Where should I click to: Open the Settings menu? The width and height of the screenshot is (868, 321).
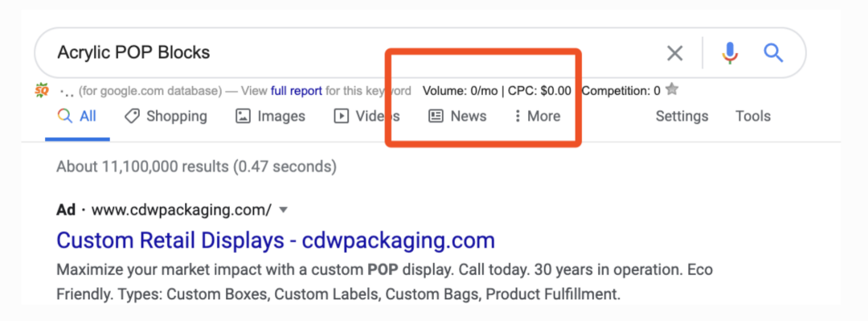click(682, 116)
